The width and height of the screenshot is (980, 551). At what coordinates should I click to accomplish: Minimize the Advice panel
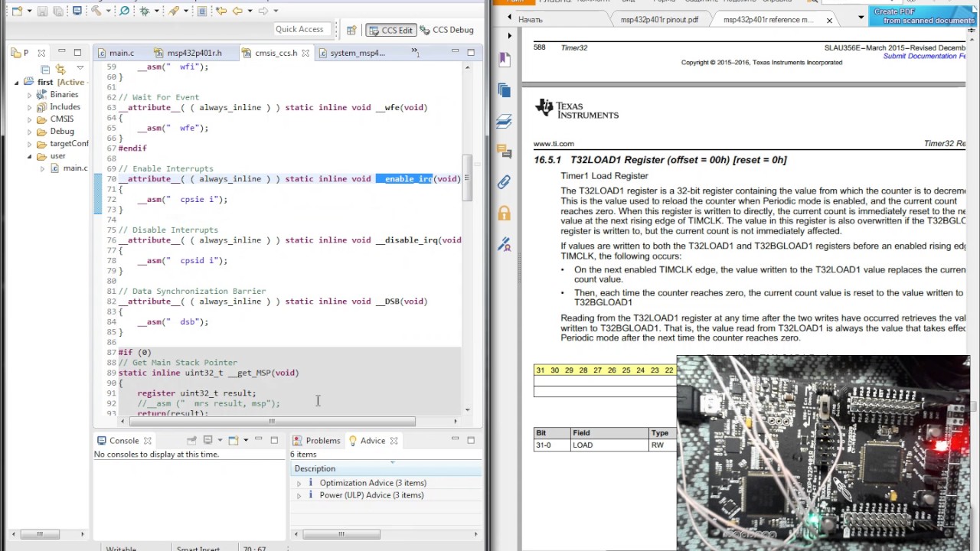[455, 440]
